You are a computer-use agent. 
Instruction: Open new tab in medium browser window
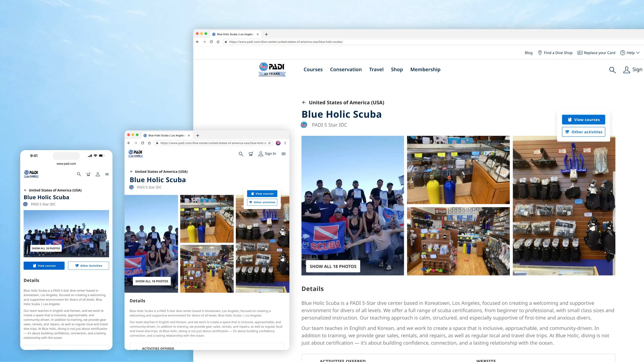198,136
